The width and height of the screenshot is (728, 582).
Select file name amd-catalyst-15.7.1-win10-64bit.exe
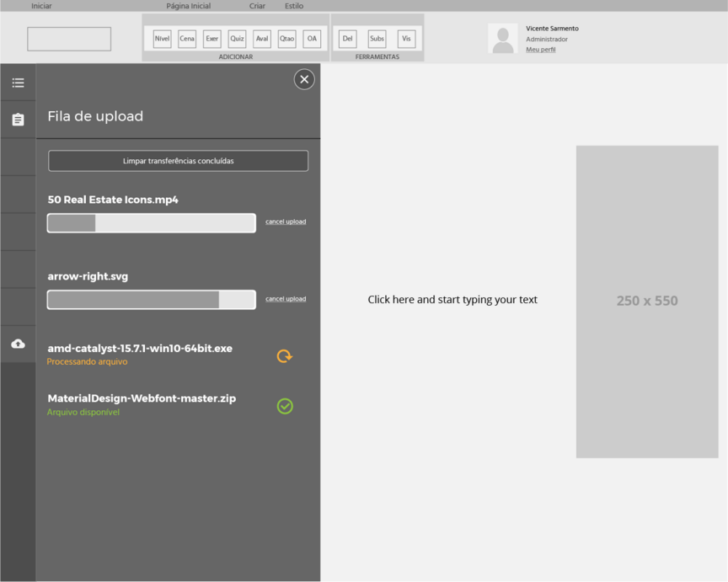pos(140,349)
